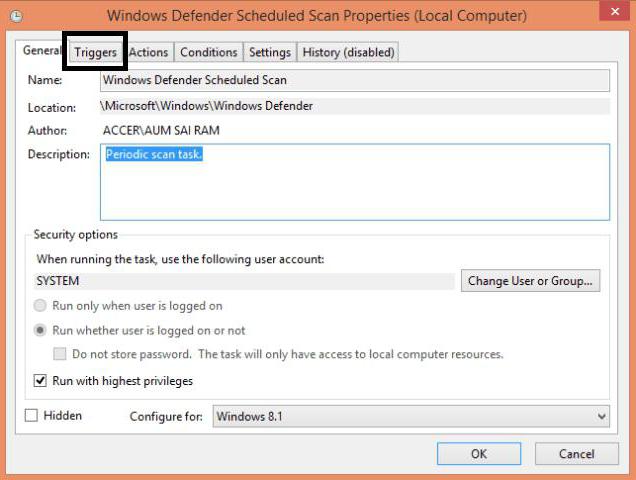Viewport: 636px width, 480px height.
Task: Click Cancel to dismiss the dialog
Action: click(576, 454)
